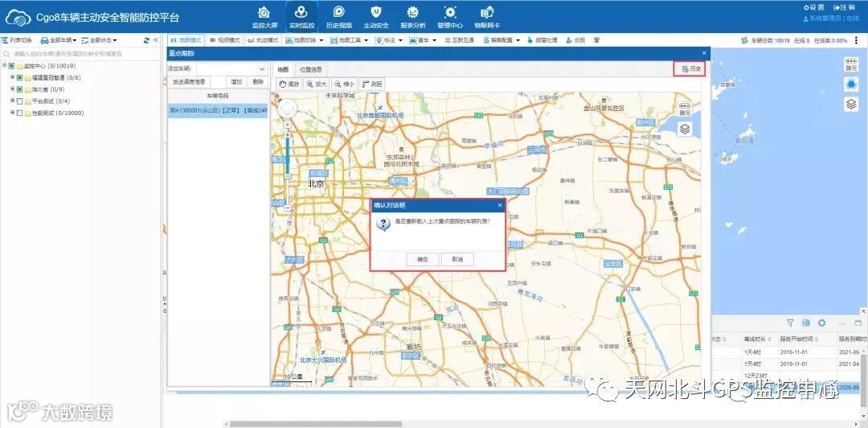Open the 主动安全 AI module icon
The width and height of the screenshot is (868, 428).
tap(376, 12)
